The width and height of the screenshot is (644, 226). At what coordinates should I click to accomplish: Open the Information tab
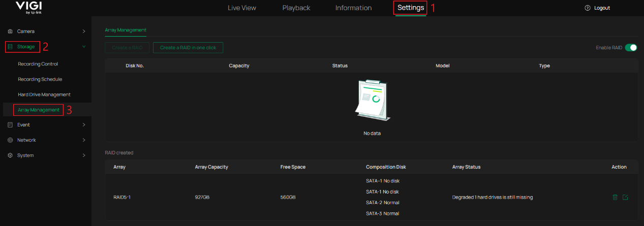pyautogui.click(x=353, y=8)
